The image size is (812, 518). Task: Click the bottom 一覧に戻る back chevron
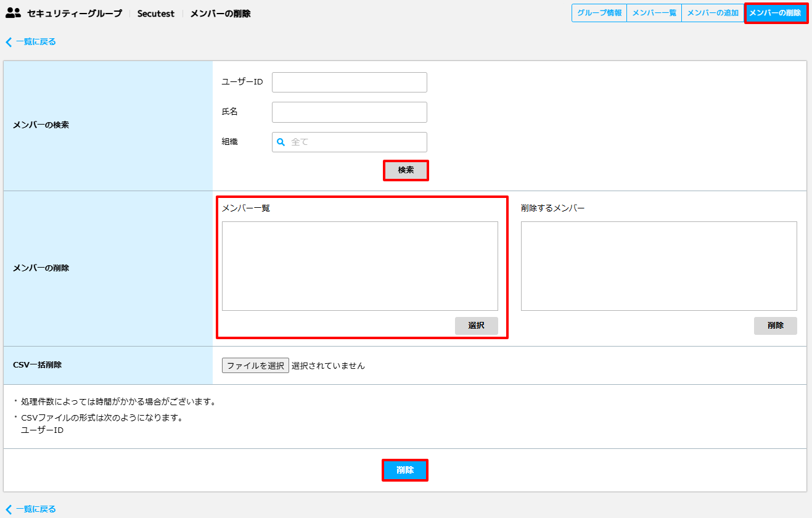[9, 509]
